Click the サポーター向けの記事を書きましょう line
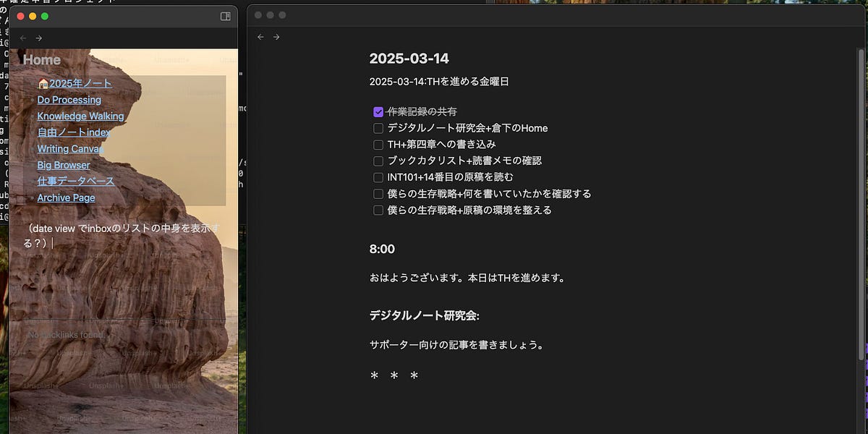The width and height of the screenshot is (868, 434). point(456,345)
